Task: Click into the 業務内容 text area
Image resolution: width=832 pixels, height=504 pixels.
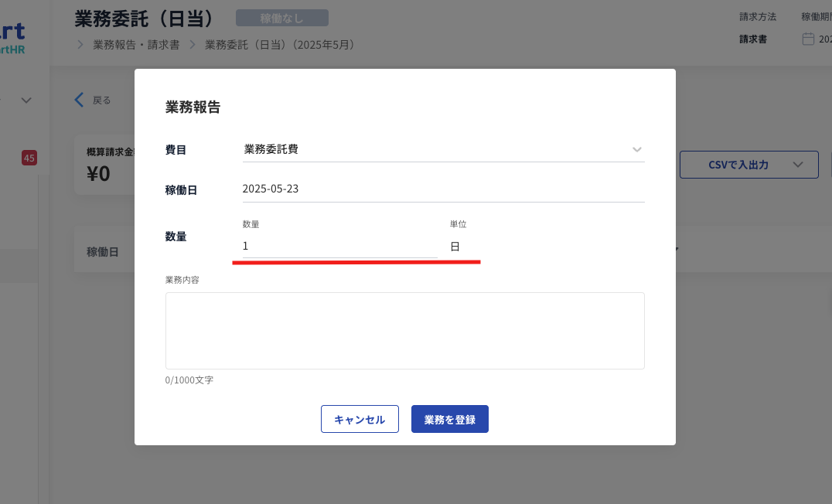Action: coord(404,330)
